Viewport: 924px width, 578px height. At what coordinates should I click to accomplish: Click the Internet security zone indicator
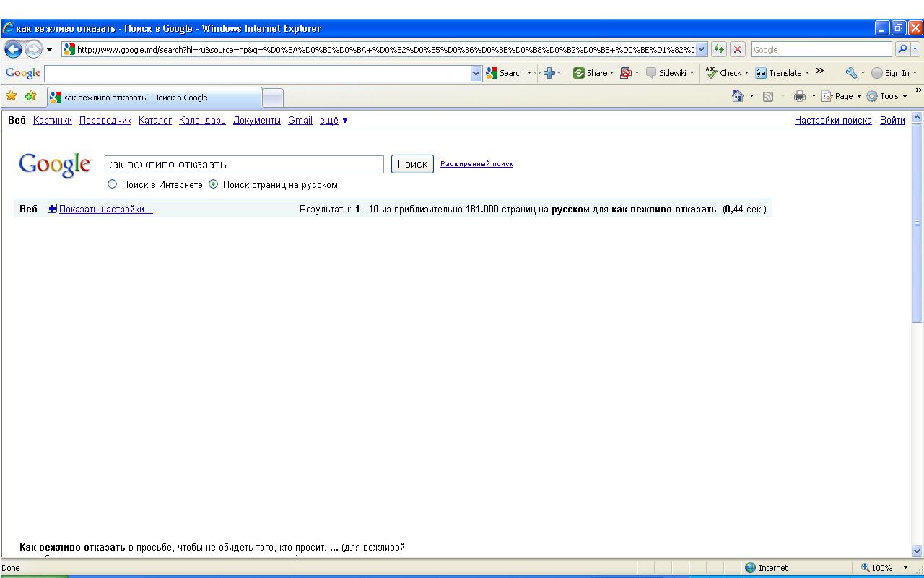(767, 568)
